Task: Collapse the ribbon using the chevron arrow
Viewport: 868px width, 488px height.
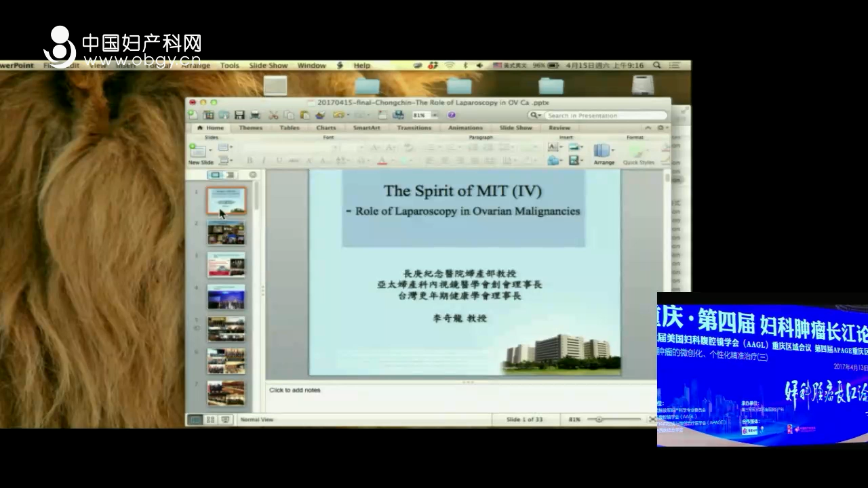Action: [648, 127]
